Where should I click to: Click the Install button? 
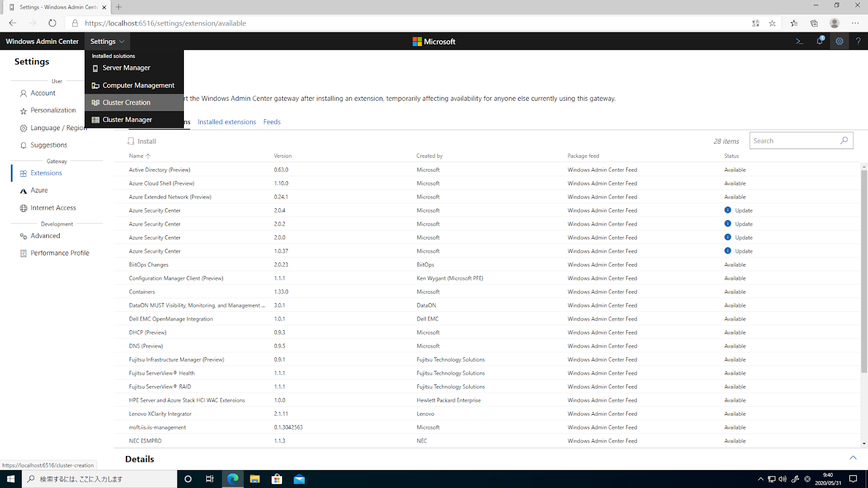(142, 141)
